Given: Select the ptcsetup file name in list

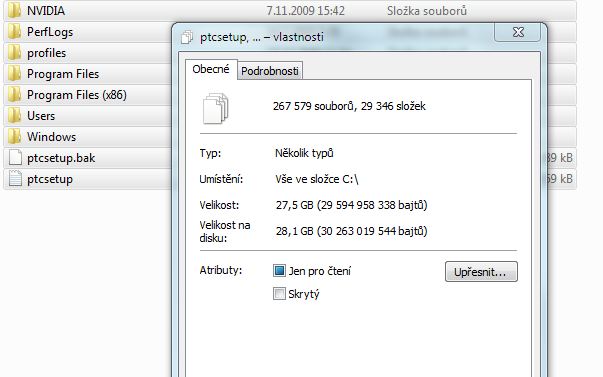Looking at the screenshot, I should click(x=50, y=179).
